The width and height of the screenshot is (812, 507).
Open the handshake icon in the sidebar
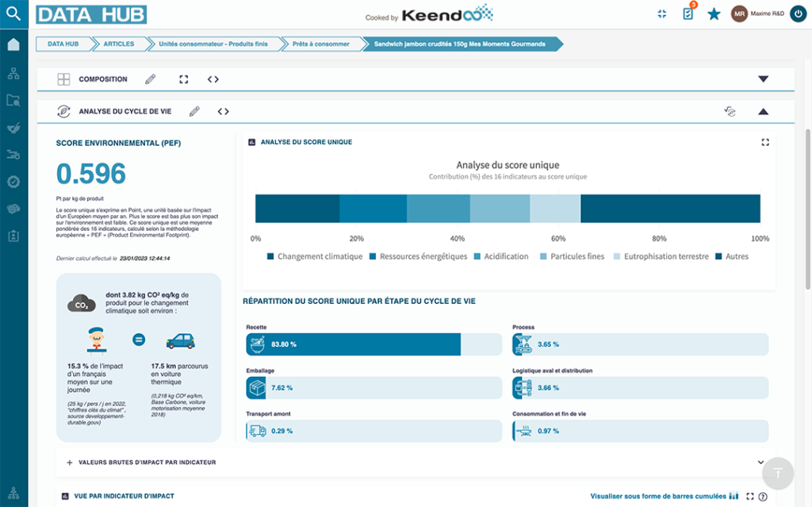click(13, 209)
